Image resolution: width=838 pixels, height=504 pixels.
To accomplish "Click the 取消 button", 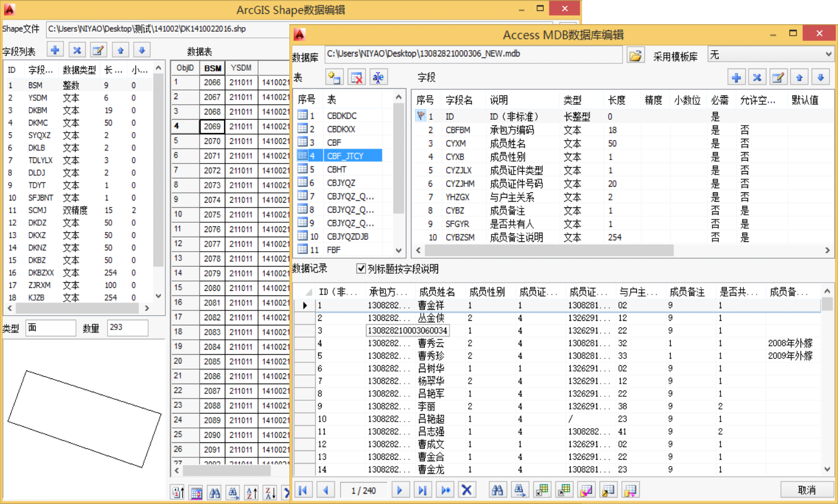I will pos(807,490).
